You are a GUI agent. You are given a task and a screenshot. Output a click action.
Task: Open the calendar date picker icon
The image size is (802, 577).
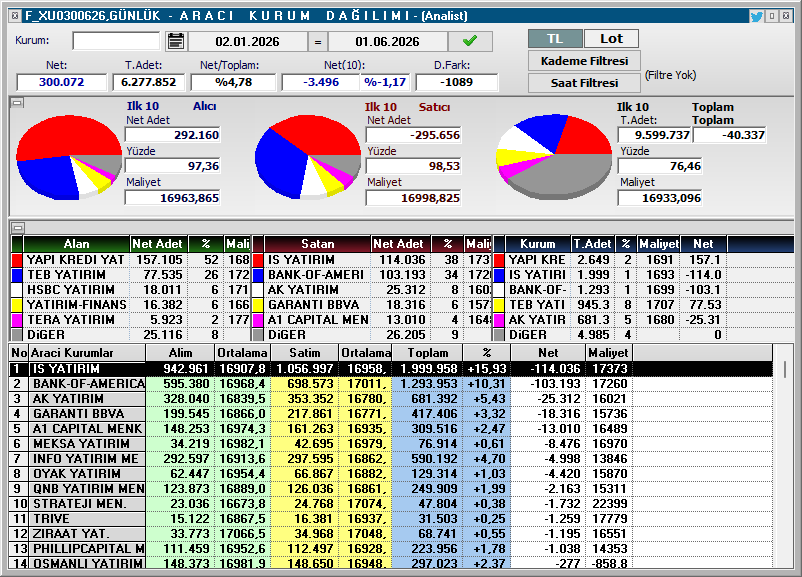(175, 41)
